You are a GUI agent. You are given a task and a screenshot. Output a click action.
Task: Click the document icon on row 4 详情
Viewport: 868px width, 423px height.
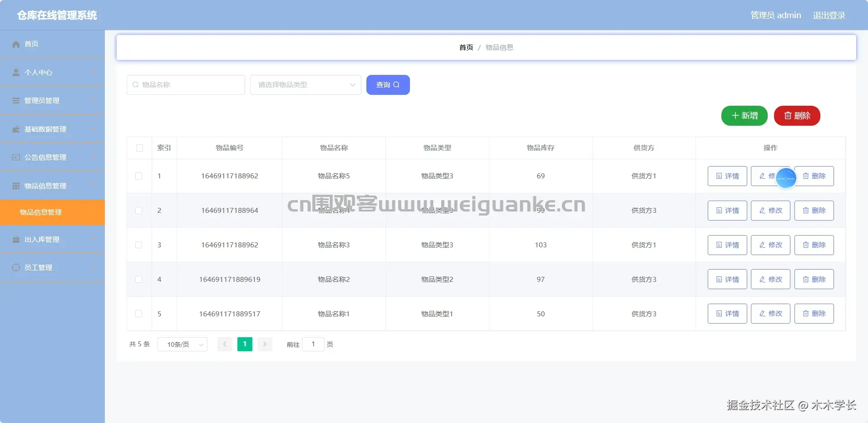(x=719, y=280)
